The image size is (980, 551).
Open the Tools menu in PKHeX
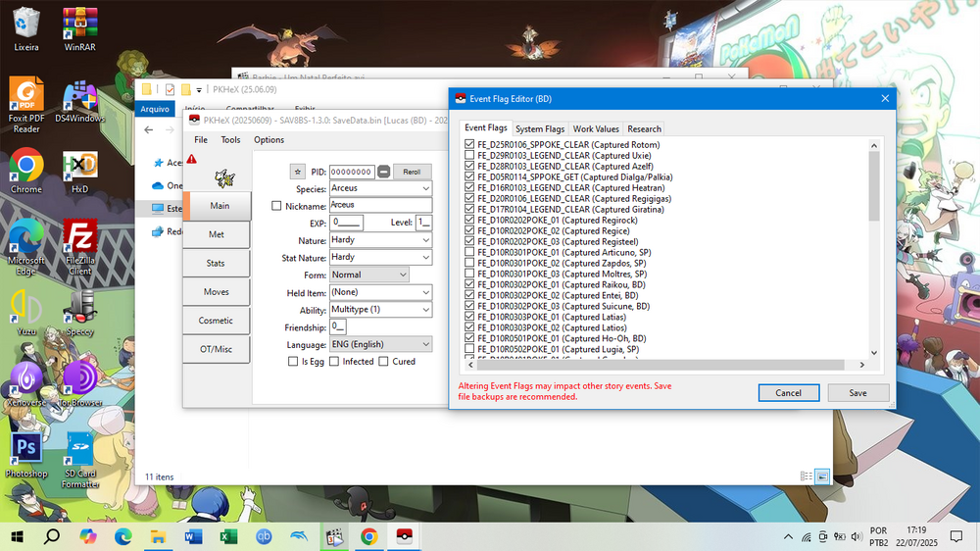pos(230,140)
